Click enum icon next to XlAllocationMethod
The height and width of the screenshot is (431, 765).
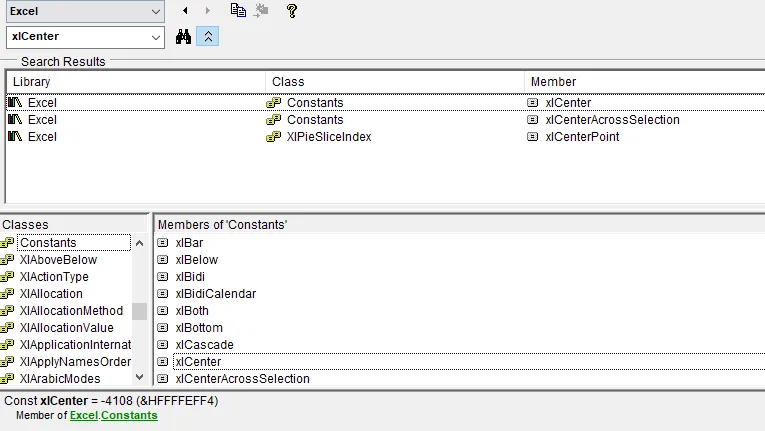point(7,311)
